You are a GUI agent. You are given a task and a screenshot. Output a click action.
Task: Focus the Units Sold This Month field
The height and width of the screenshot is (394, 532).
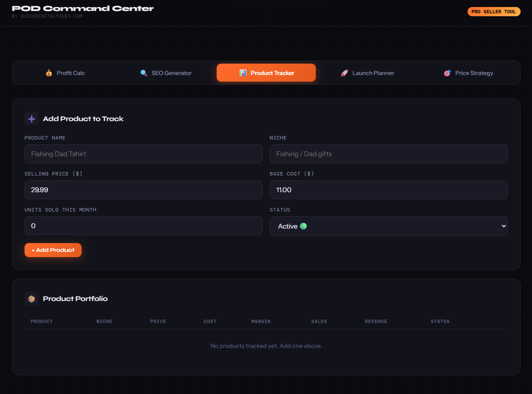143,226
